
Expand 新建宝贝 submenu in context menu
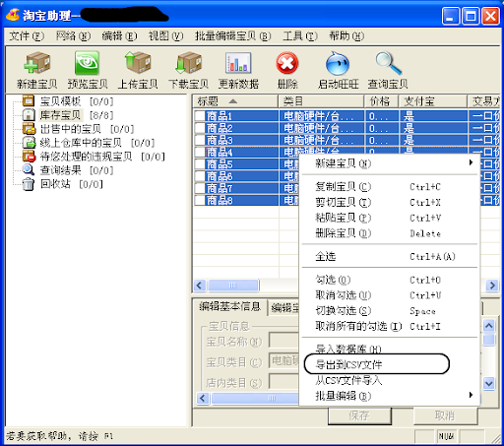pyautogui.click(x=389, y=163)
